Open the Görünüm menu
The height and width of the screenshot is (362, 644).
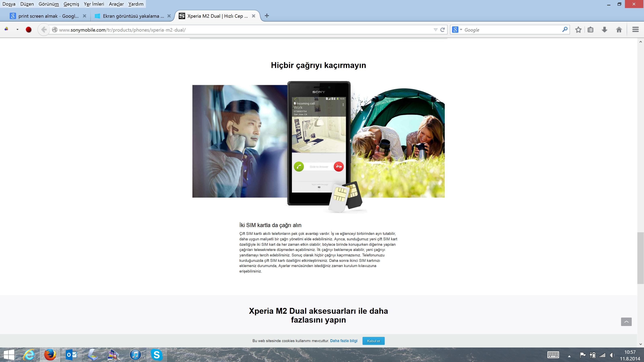49,4
